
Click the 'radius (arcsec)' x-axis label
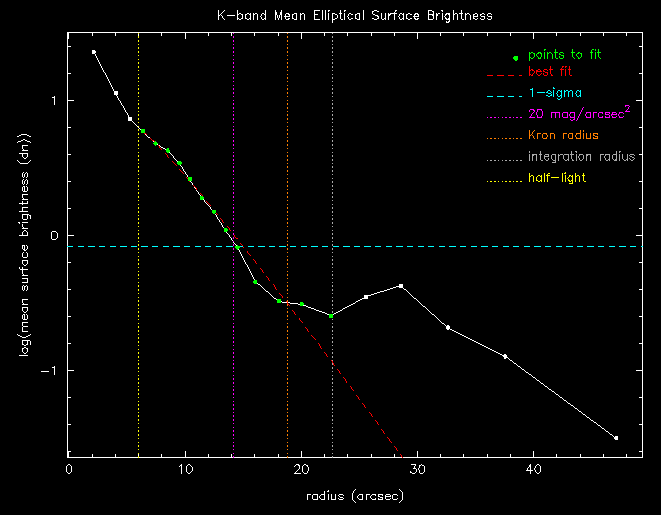355,495
